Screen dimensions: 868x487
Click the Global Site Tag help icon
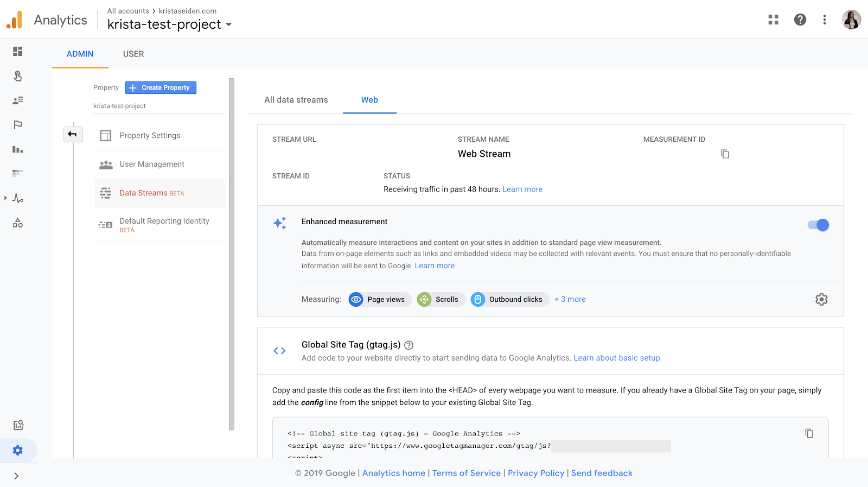(409, 345)
